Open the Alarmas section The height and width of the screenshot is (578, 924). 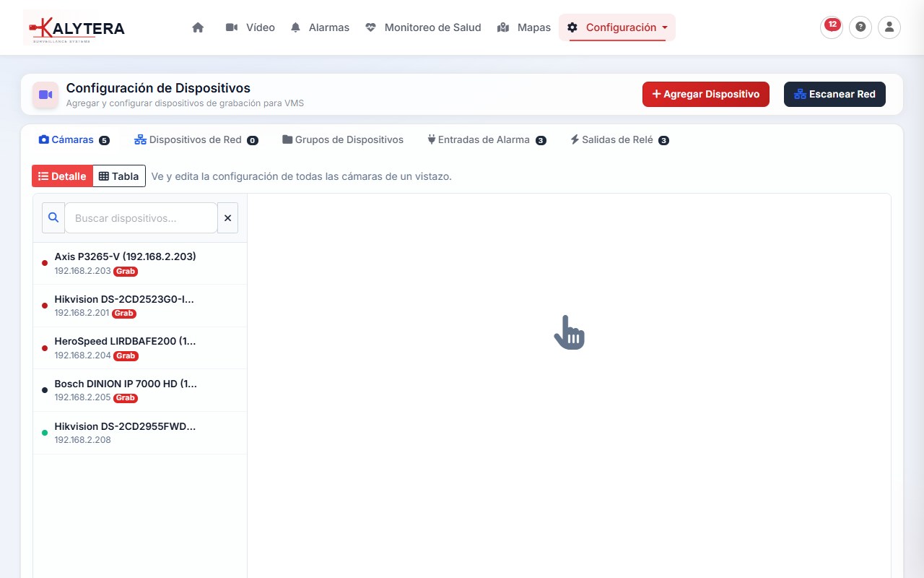point(320,27)
